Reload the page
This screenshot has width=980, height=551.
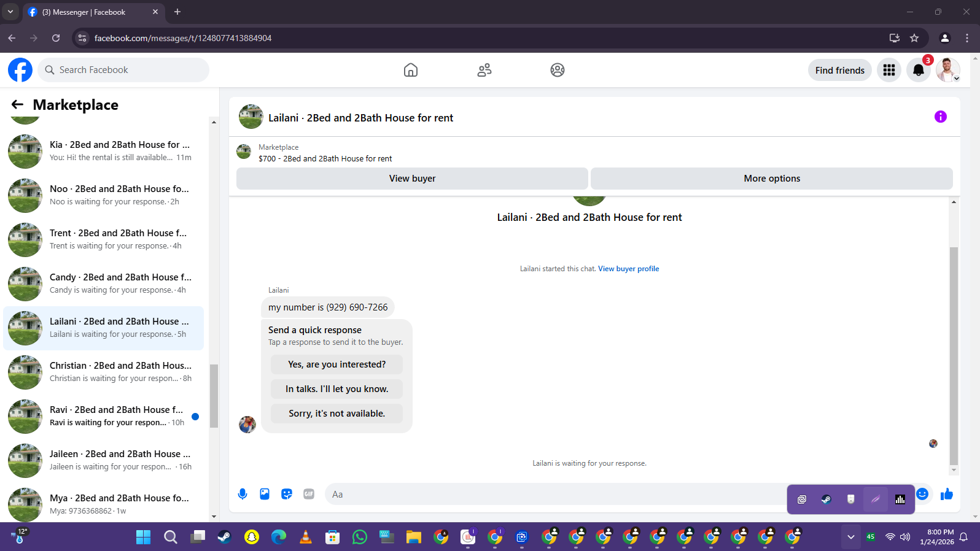56,38
